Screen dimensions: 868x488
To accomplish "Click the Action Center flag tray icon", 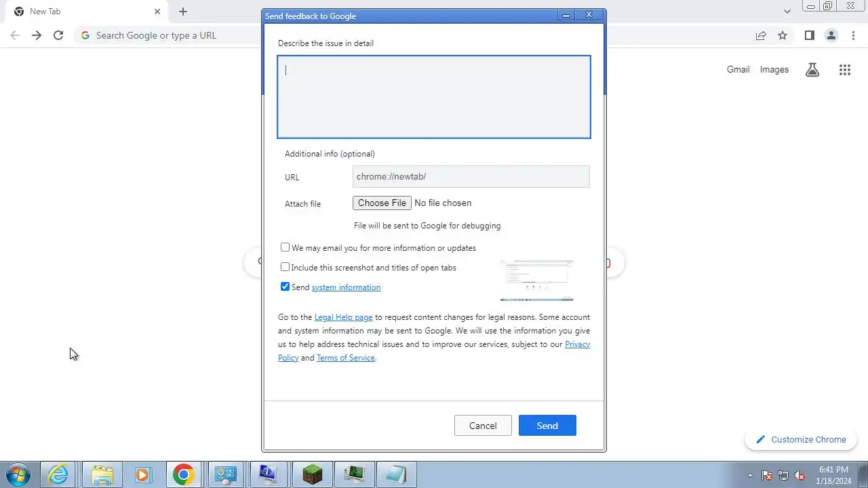I will pos(767,475).
